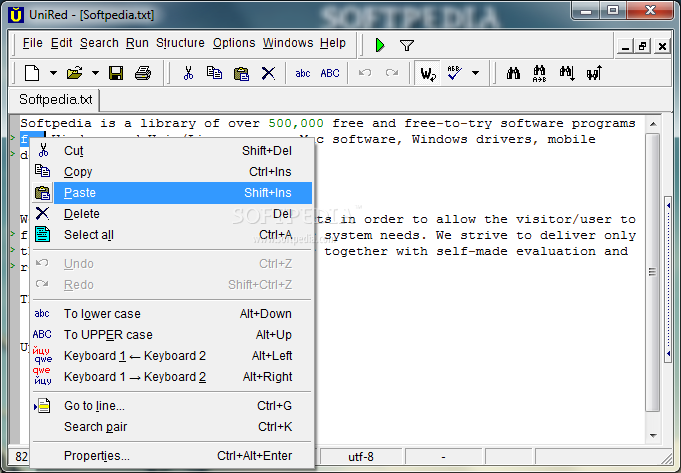Screen dimensions: 681x473
Task: Open the Search menu
Action: [99, 43]
